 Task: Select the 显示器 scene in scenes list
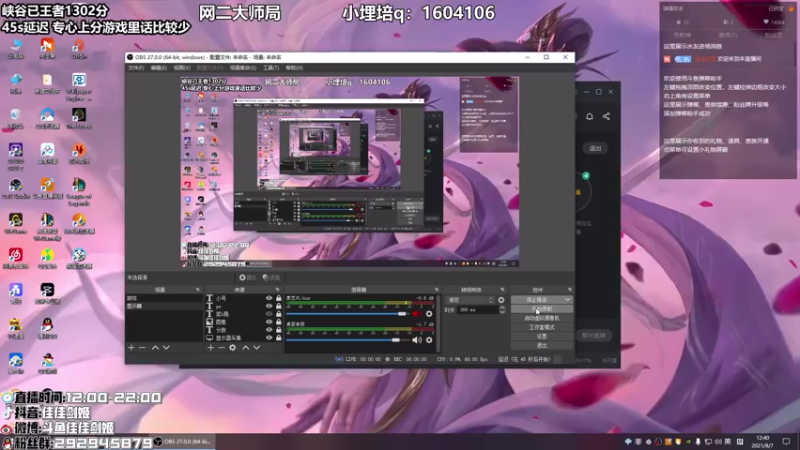(x=164, y=306)
